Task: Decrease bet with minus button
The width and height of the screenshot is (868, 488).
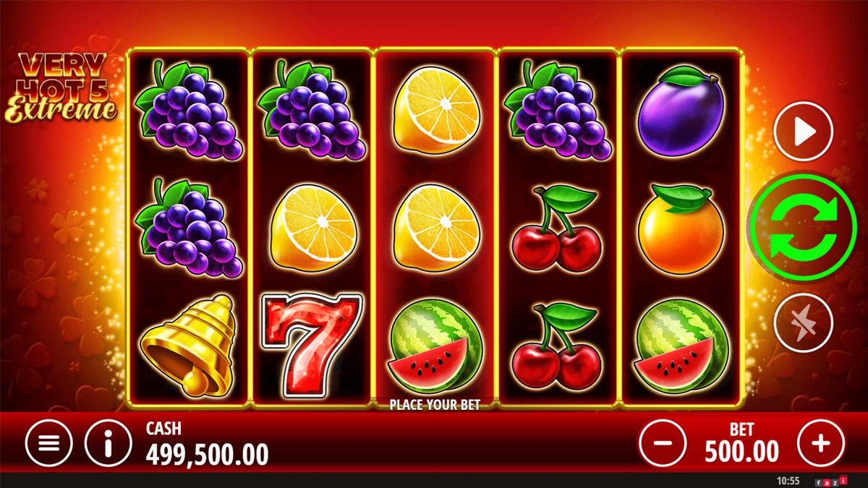Action: (x=663, y=442)
